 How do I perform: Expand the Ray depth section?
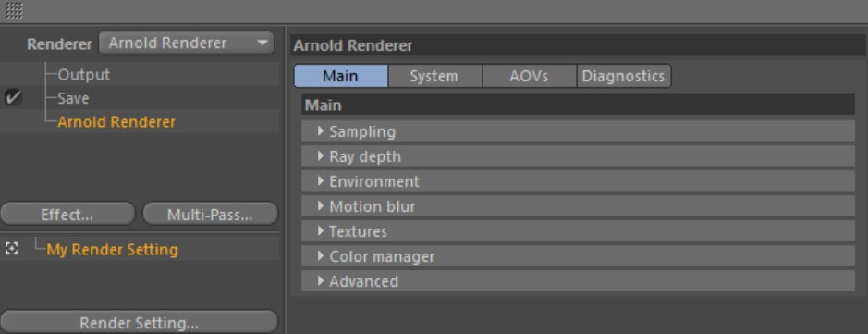(578, 156)
